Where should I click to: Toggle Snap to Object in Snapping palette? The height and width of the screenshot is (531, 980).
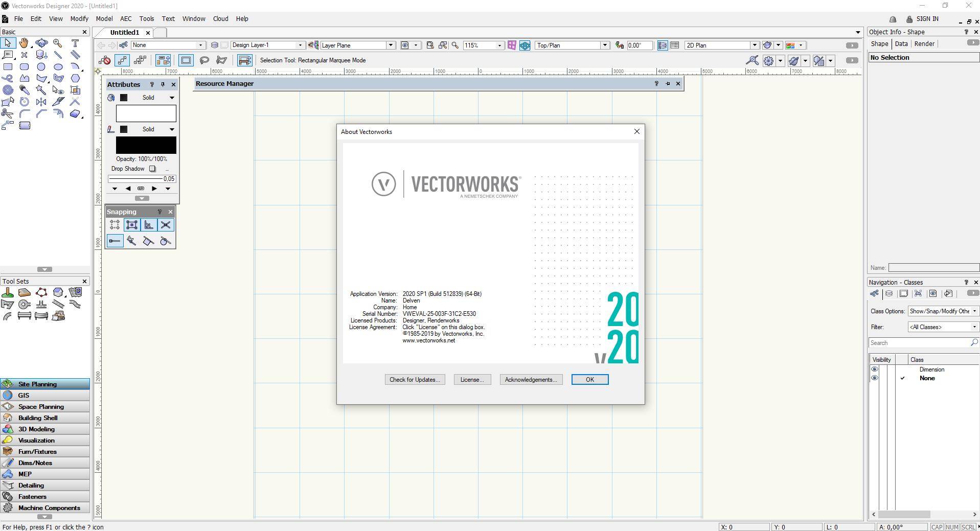(132, 225)
